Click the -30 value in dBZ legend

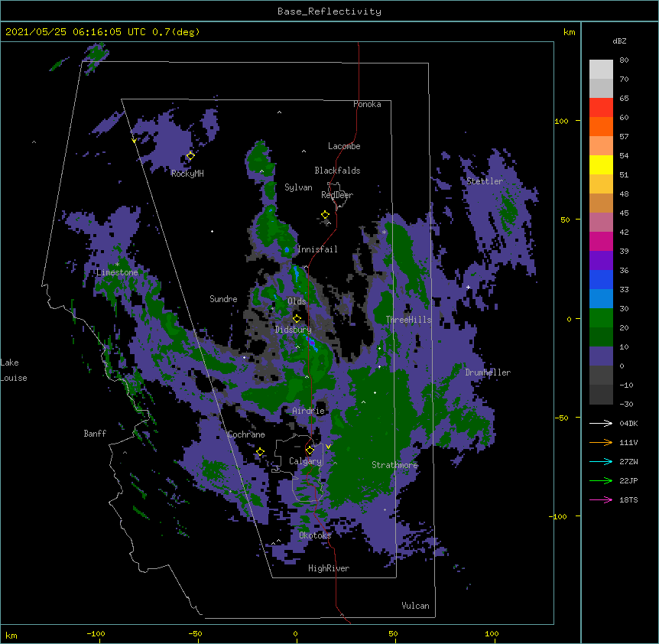626,404
